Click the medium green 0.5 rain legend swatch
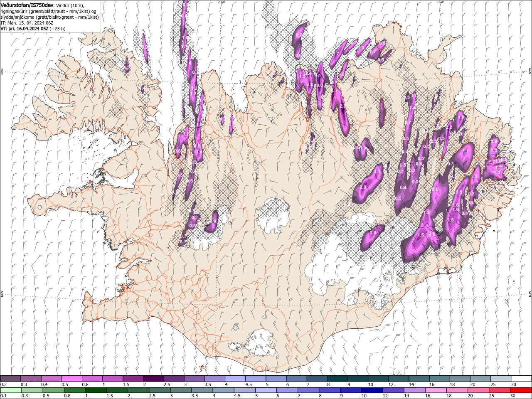The height and width of the screenshot is (399, 532). (53, 390)
